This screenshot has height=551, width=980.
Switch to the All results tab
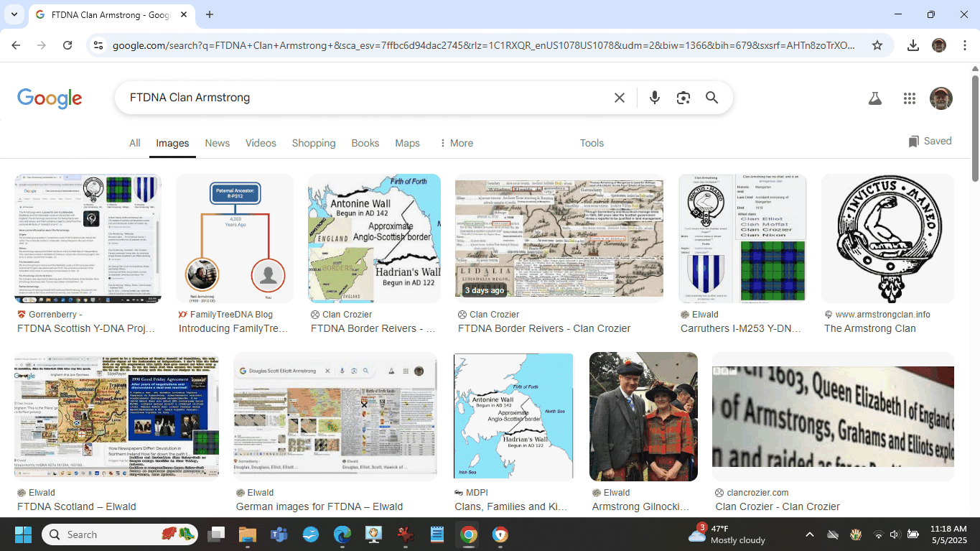pyautogui.click(x=135, y=143)
